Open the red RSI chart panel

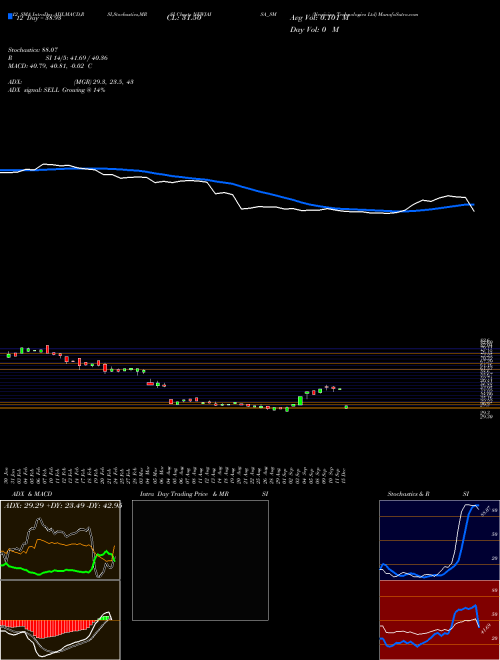click(439, 620)
